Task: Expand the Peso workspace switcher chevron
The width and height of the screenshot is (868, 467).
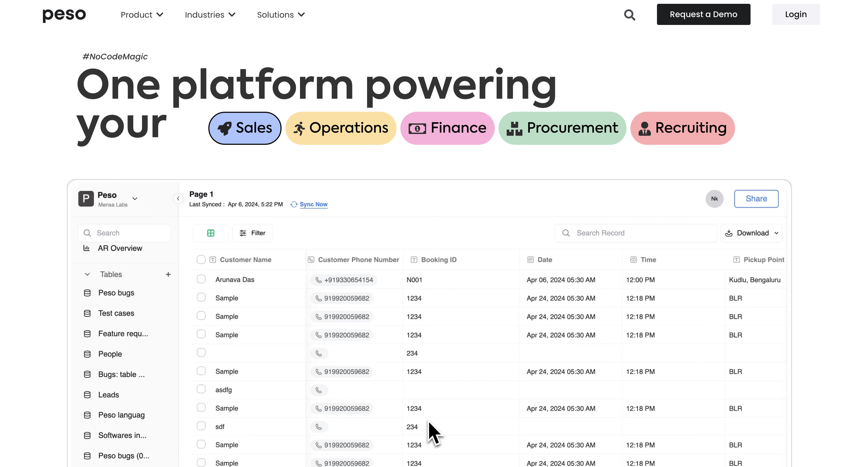Action: pyautogui.click(x=135, y=199)
